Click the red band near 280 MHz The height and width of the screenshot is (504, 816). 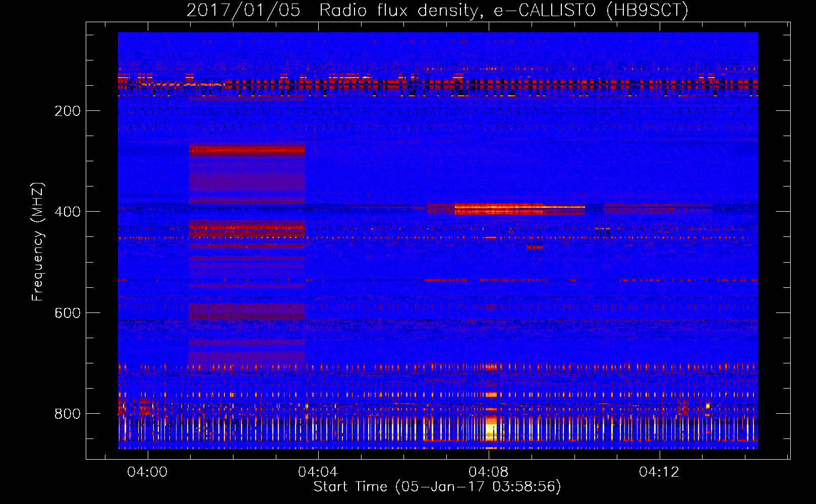point(247,150)
